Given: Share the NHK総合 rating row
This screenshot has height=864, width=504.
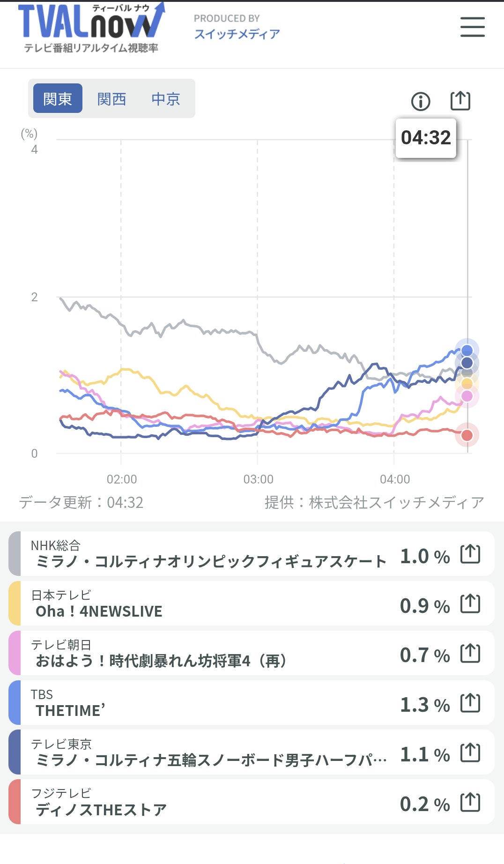Looking at the screenshot, I should click(x=470, y=554).
